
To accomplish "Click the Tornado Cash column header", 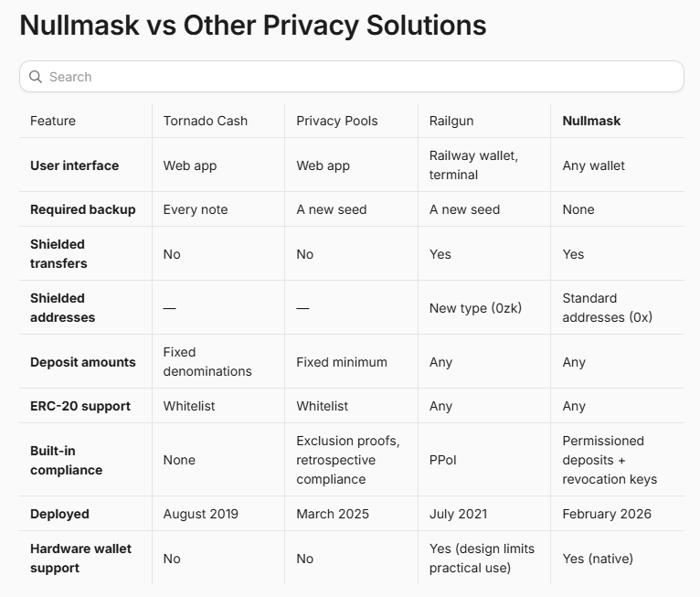I will [x=206, y=121].
